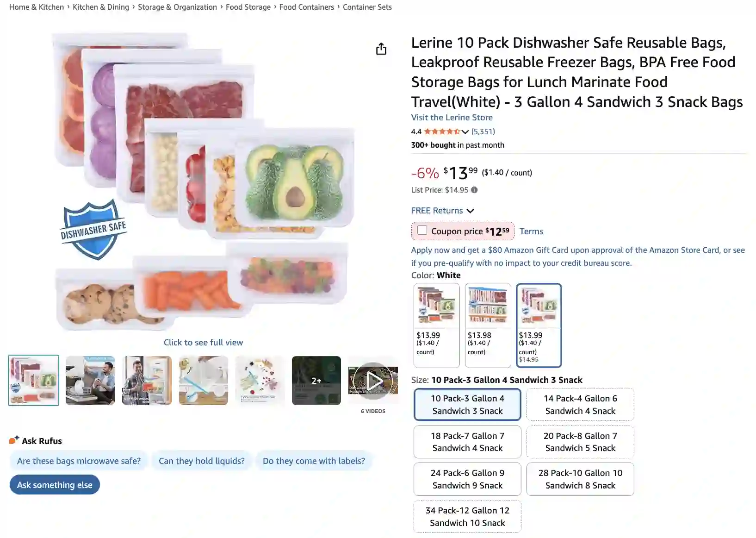This screenshot has height=538, width=756.
Task: Select the $13.98 color swatch
Action: click(488, 325)
